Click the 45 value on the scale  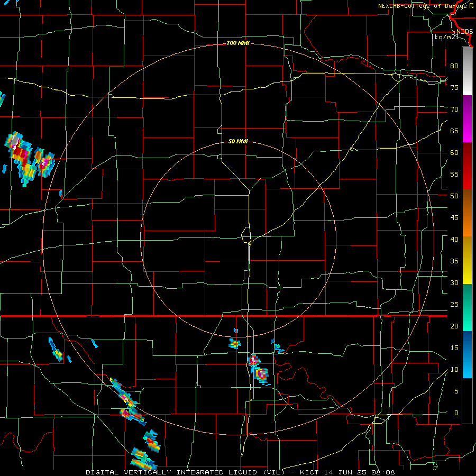(x=454, y=218)
